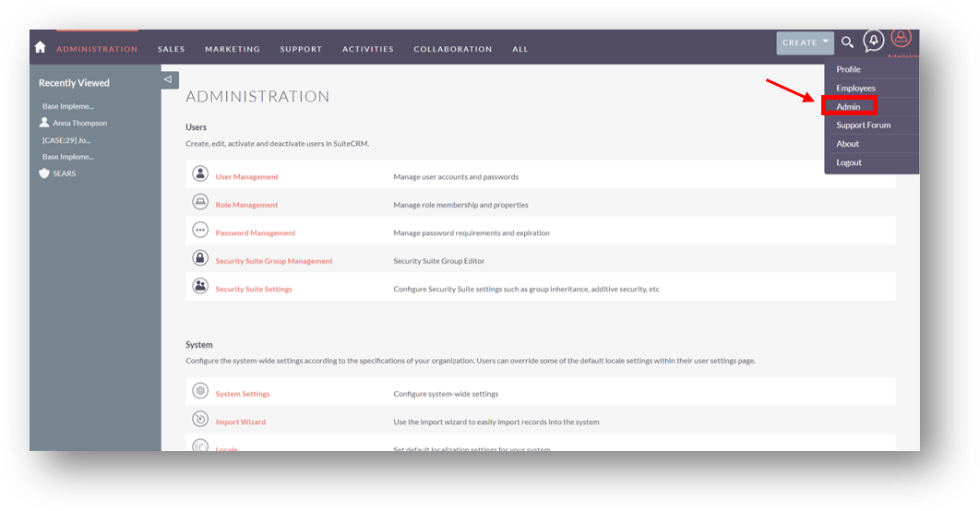Click the Import Wizard icon

(200, 419)
